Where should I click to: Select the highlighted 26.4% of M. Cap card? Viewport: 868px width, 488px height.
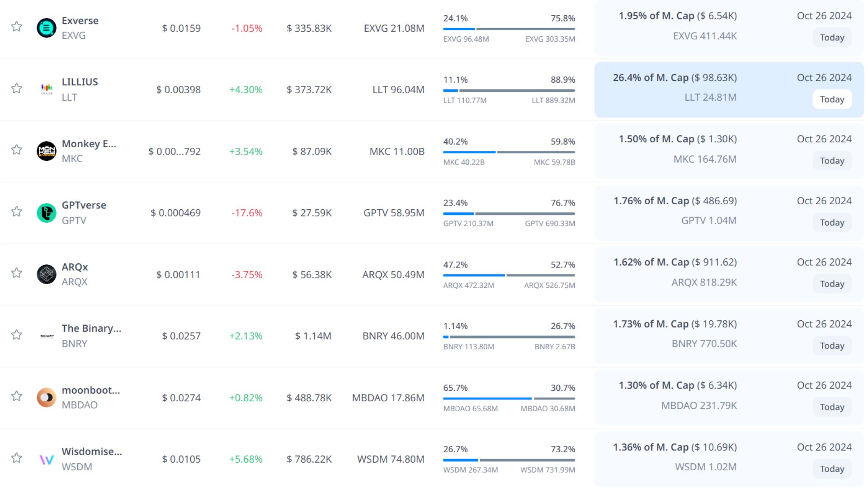click(x=729, y=89)
